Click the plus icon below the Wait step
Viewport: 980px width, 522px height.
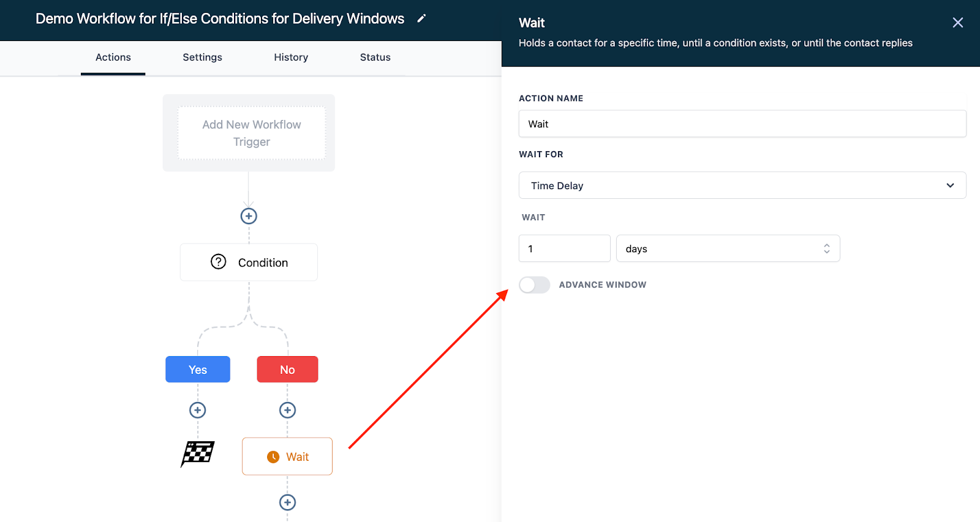click(x=287, y=502)
